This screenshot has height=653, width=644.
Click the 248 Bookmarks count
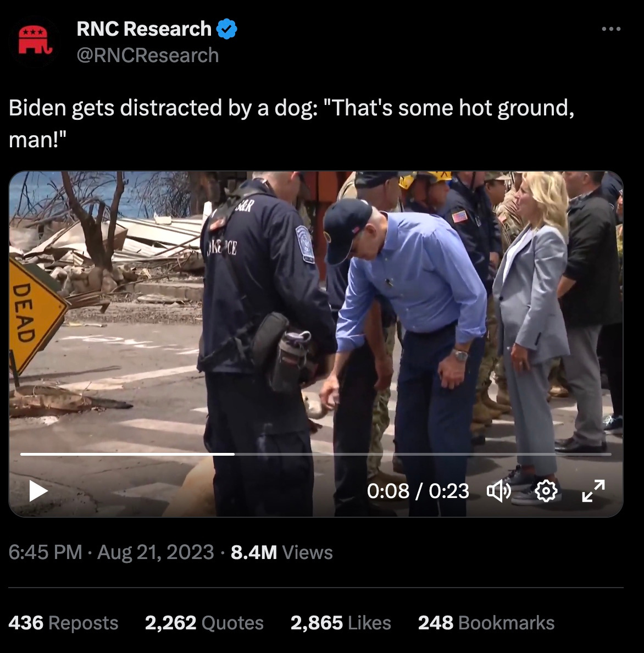coord(486,623)
